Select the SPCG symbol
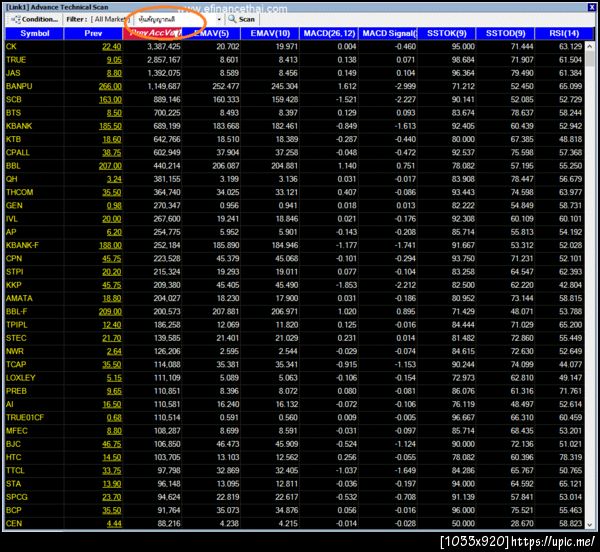 16,497
